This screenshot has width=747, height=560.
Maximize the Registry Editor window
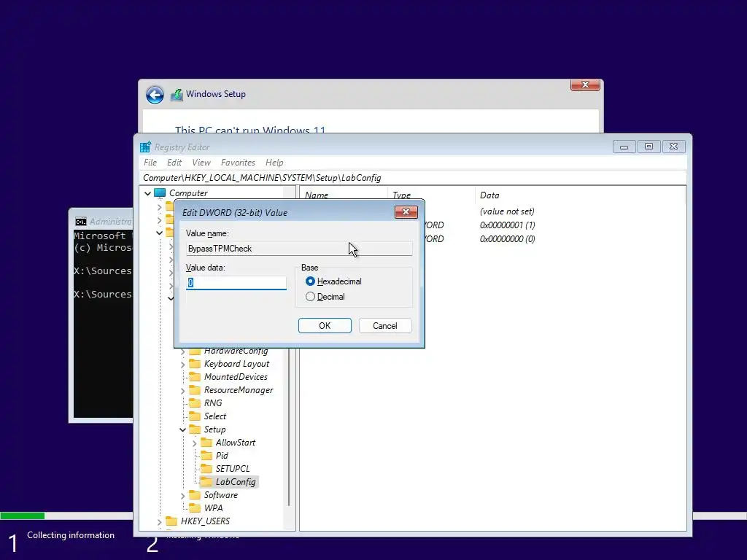(649, 146)
